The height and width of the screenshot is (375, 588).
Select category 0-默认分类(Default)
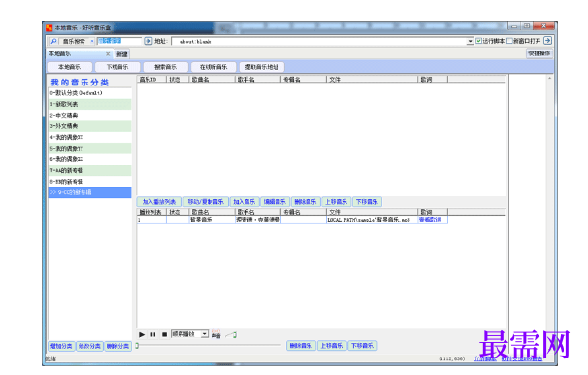89,93
